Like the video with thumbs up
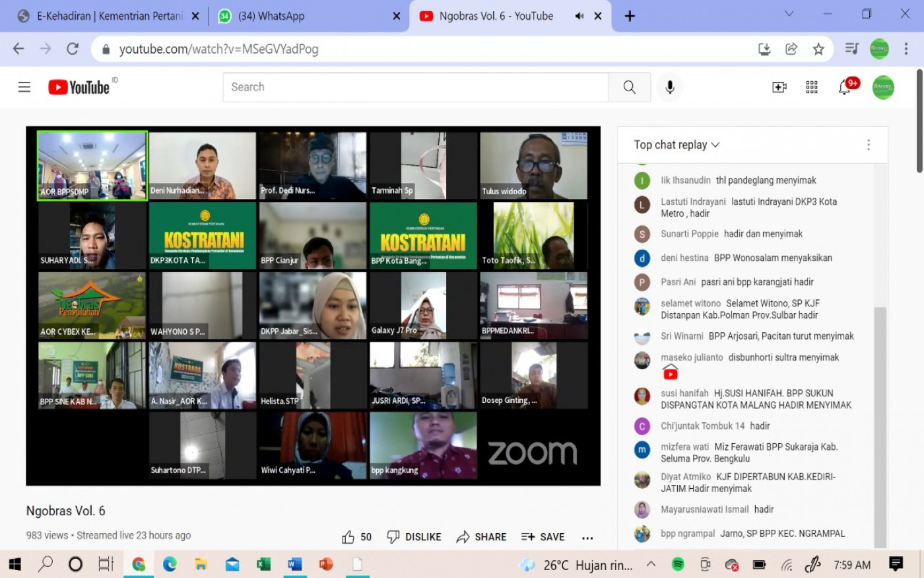Image resolution: width=924 pixels, height=578 pixels. click(x=348, y=537)
